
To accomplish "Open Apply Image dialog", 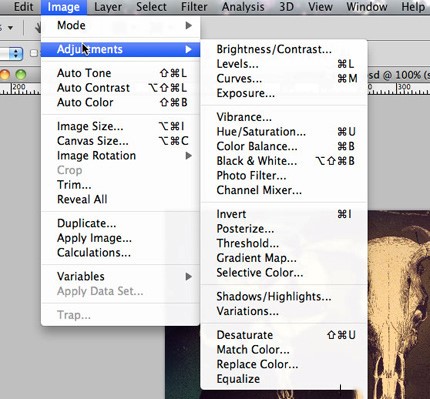I will [121, 238].
